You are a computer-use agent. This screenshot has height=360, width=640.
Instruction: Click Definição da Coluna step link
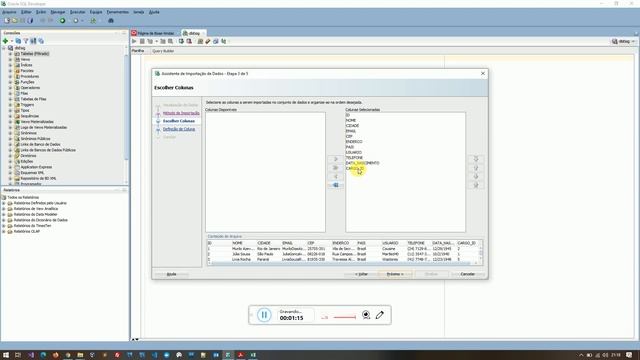[179, 129]
